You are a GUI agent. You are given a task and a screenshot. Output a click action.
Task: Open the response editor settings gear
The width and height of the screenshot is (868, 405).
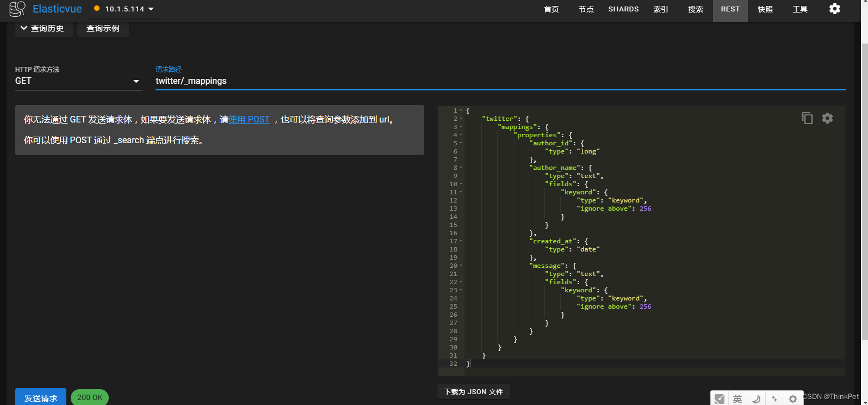click(x=827, y=118)
